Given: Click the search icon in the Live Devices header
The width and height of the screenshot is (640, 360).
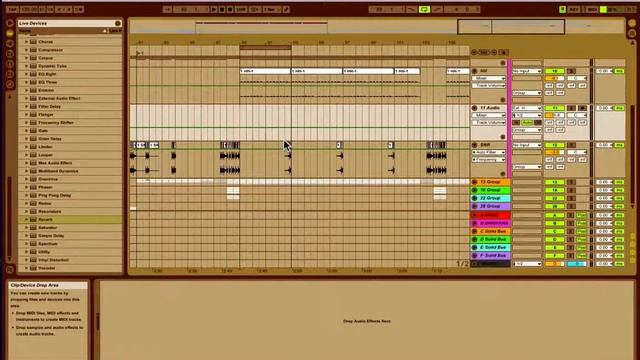Looking at the screenshot, I should tap(118, 23).
